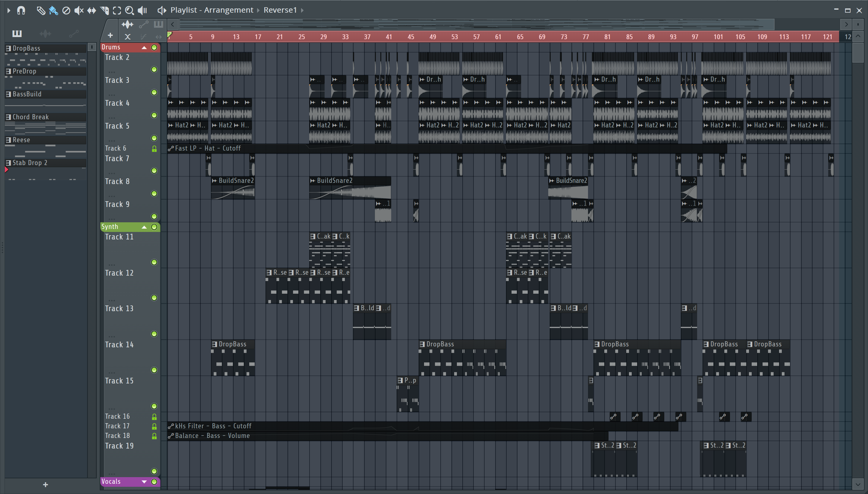Unlock Track 17 via its padlock icon
868x494 pixels.
pos(154,426)
